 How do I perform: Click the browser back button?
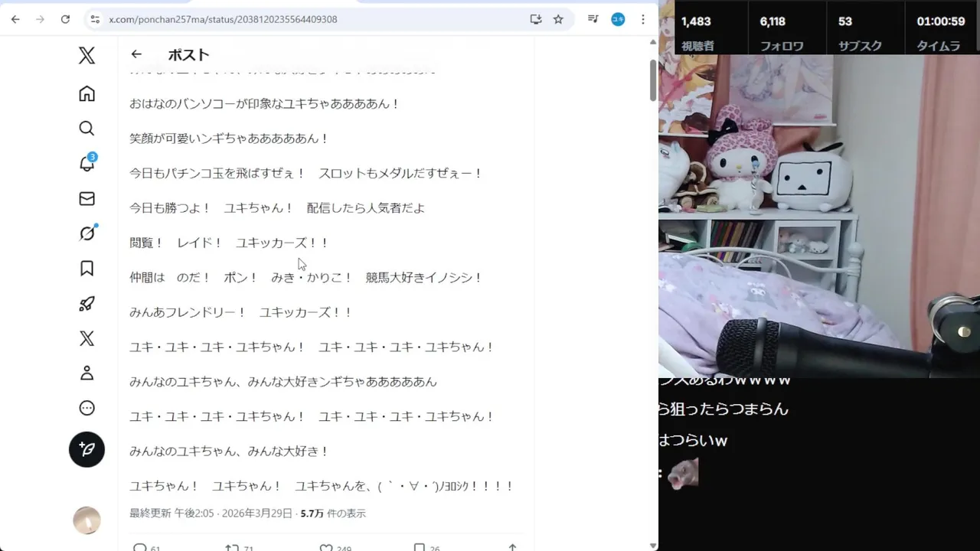click(x=15, y=19)
